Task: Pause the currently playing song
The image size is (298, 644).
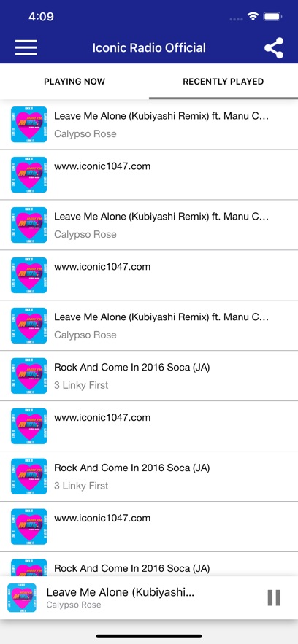Action: [x=274, y=597]
